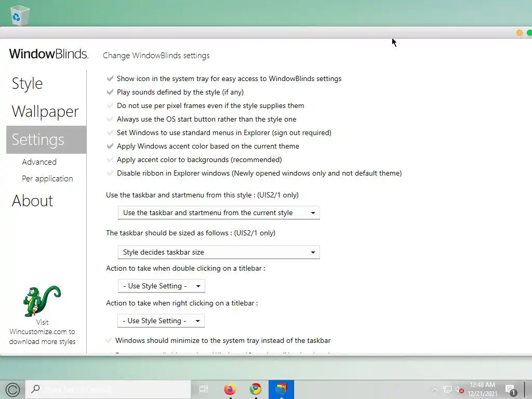532x399 pixels.
Task: Click the green gecko mascot image
Action: pos(42,301)
